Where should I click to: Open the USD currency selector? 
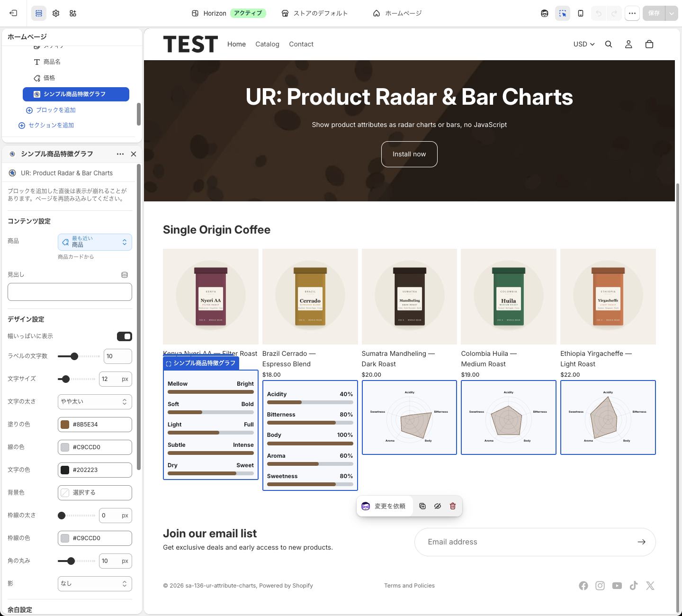tap(584, 44)
